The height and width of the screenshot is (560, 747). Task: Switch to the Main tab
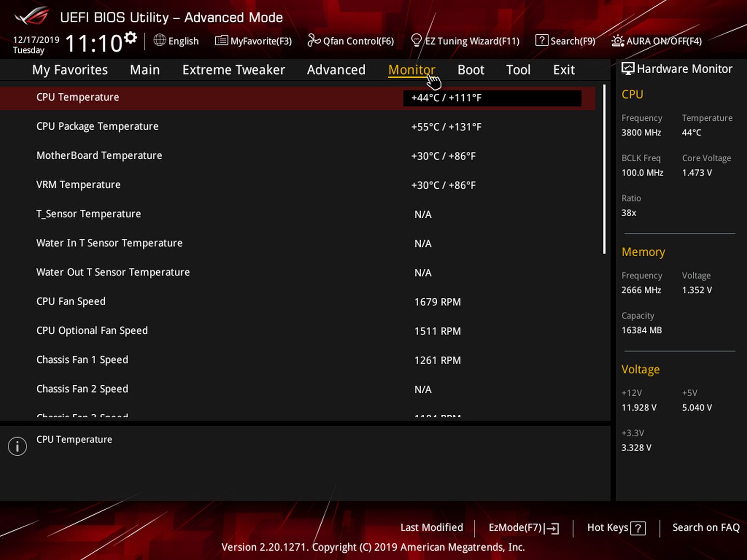coord(145,69)
